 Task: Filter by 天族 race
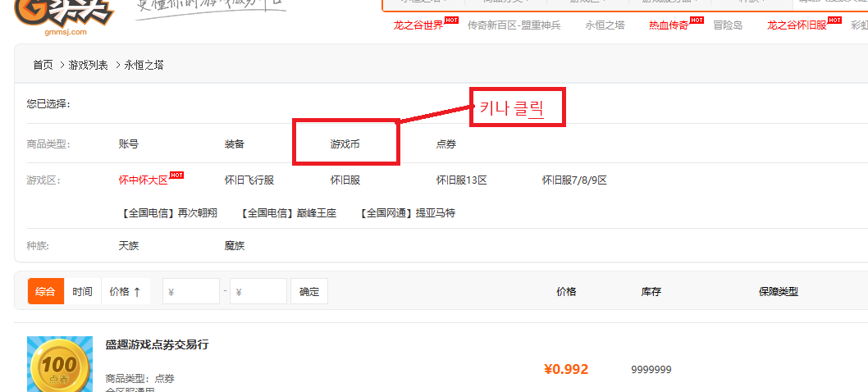pos(129,245)
